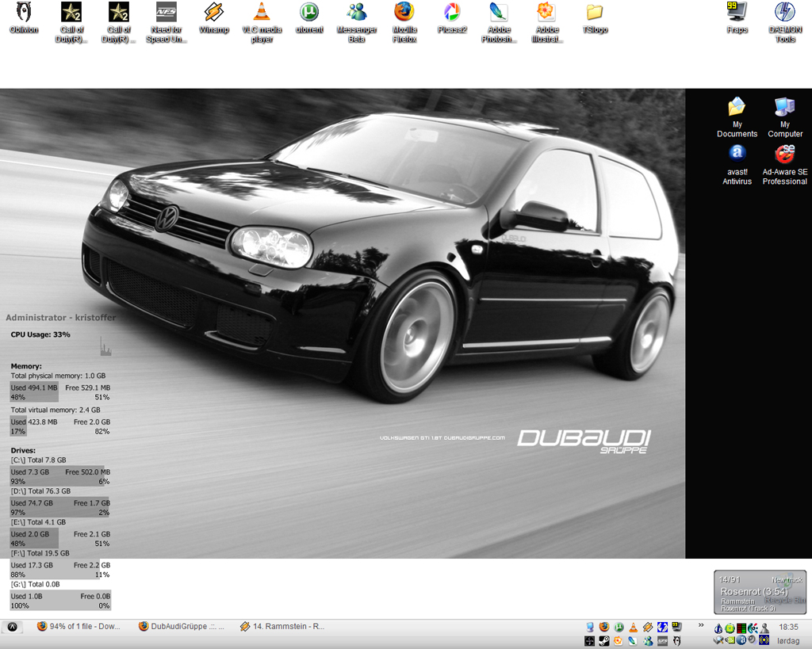
Task: Click the magnifier tray icon
Action: coord(718,641)
